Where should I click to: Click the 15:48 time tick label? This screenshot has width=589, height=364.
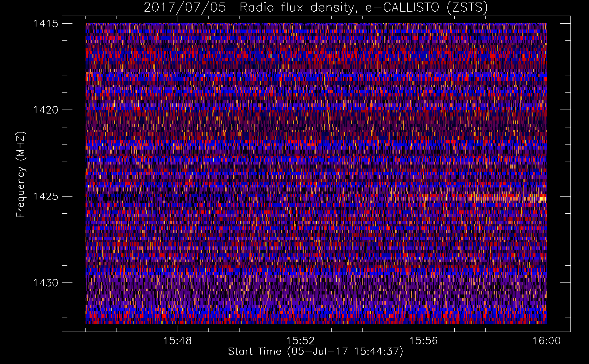178,341
